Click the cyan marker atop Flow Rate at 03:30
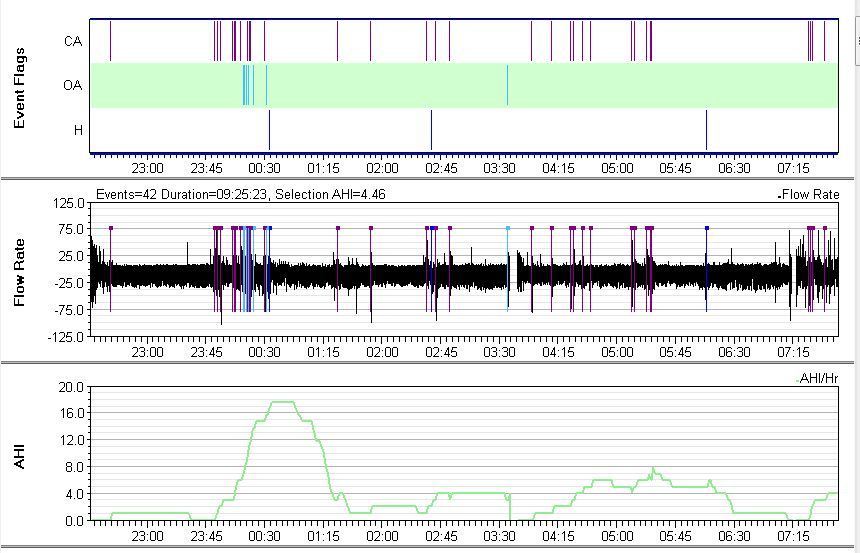Image resolution: width=860 pixels, height=553 pixels. click(x=507, y=228)
